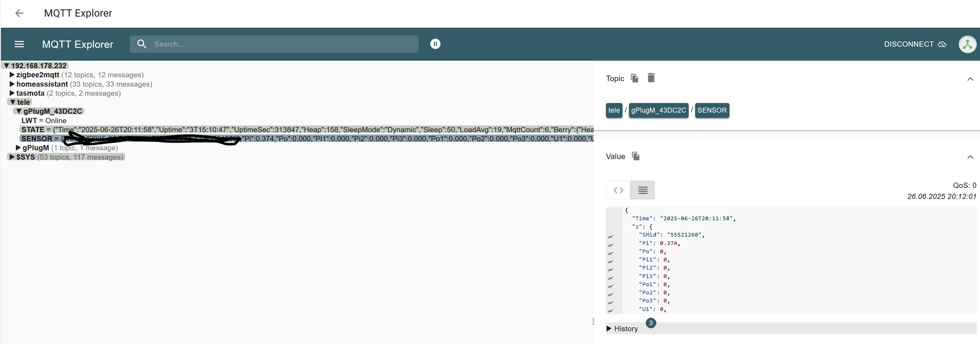Screen dimensions: 980x344
Task: Select the STATE topic row
Action: coord(33,130)
